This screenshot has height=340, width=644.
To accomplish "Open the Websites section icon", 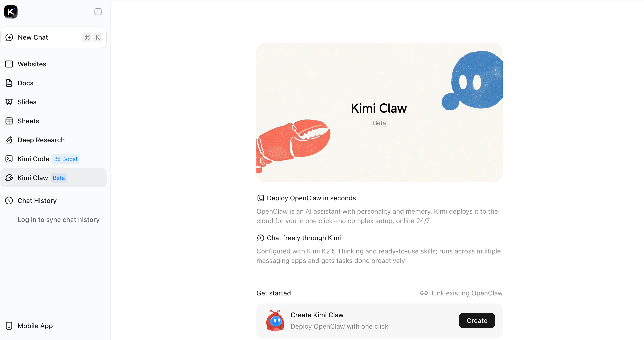I will pyautogui.click(x=9, y=64).
